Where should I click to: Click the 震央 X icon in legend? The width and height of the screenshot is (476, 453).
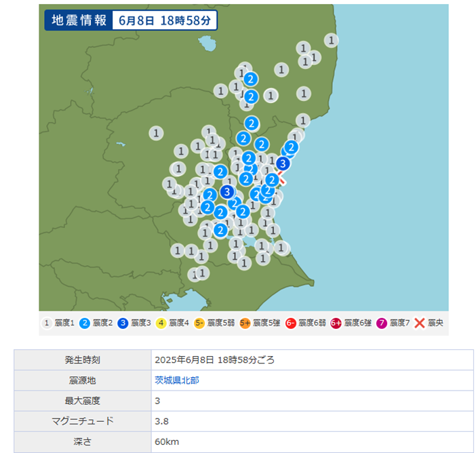point(420,323)
